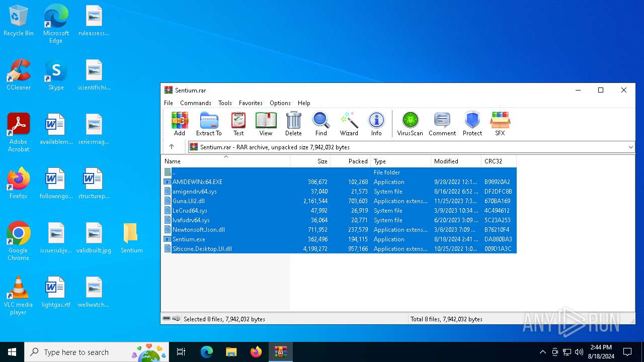Viewport: 644px width, 362px height.
Task: Sort by Size column header
Action: click(310, 161)
